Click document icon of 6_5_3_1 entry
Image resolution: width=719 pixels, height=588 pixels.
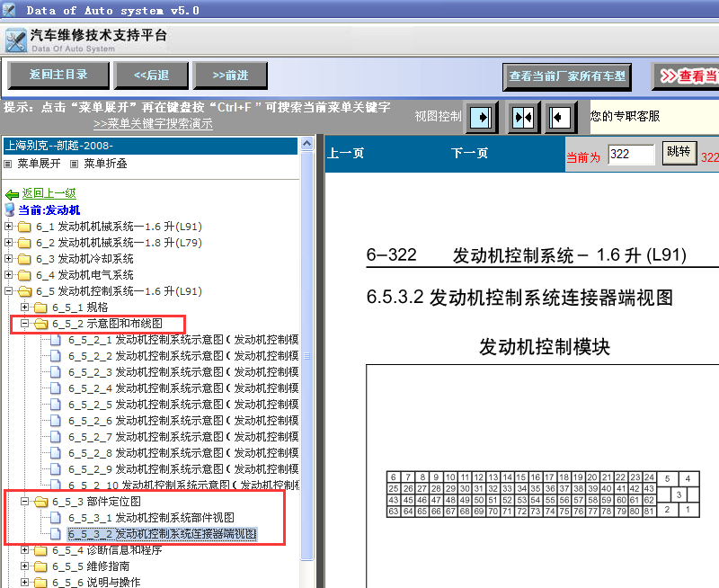(56, 518)
